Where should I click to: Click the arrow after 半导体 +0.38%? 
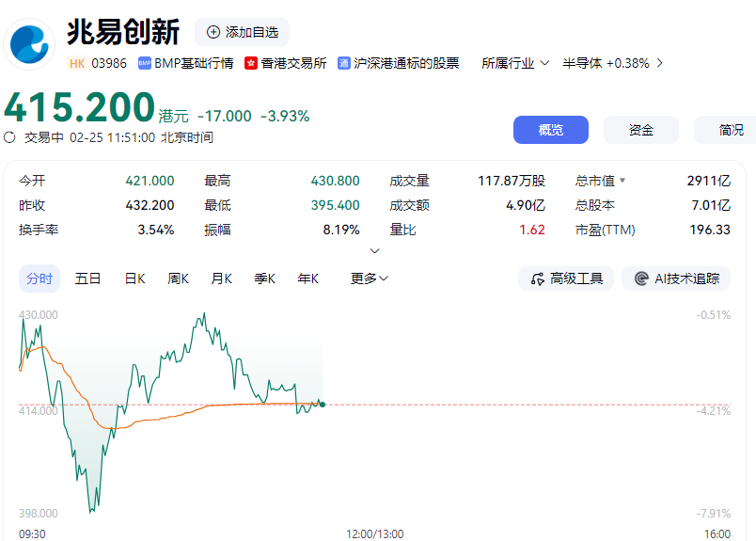click(659, 63)
